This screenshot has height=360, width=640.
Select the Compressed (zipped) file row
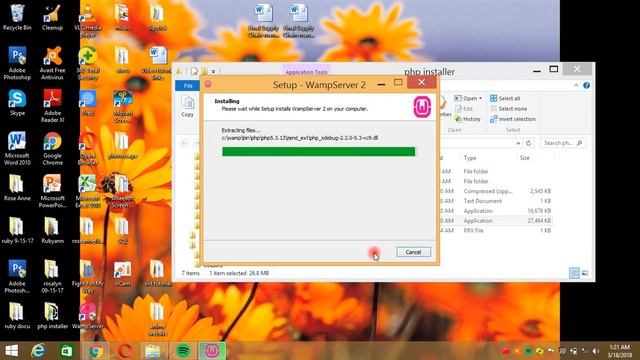pos(496,191)
